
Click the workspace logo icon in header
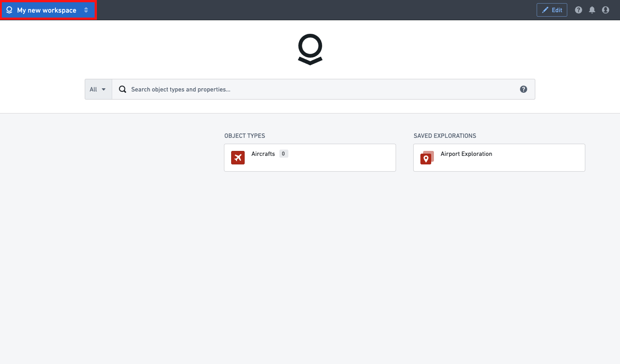click(x=9, y=10)
